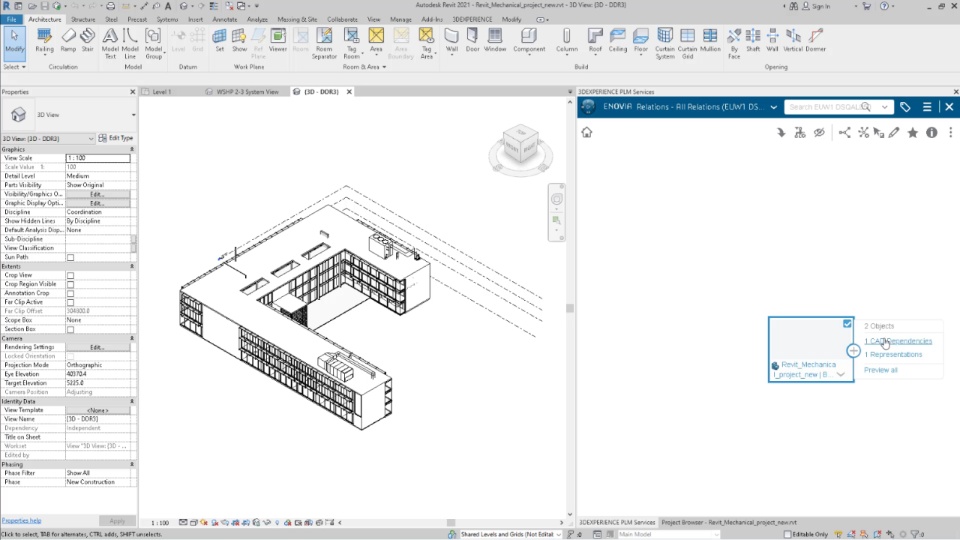The height and width of the screenshot is (540, 960).
Task: Click the home icon in ENOVIA panel
Action: [x=587, y=132]
